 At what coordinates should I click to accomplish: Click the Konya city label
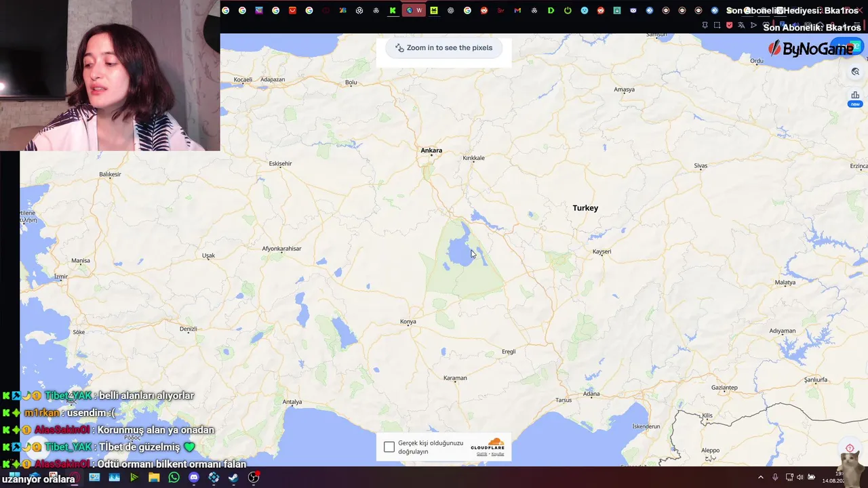click(x=408, y=322)
